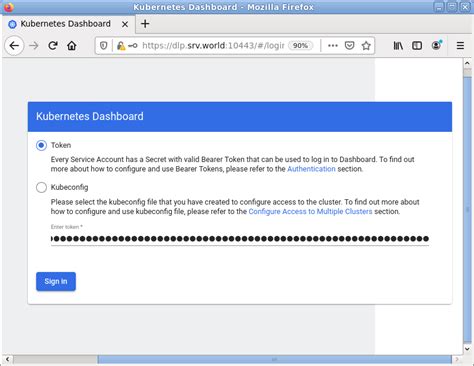
Task: Save page to Pocket
Action: (349, 46)
